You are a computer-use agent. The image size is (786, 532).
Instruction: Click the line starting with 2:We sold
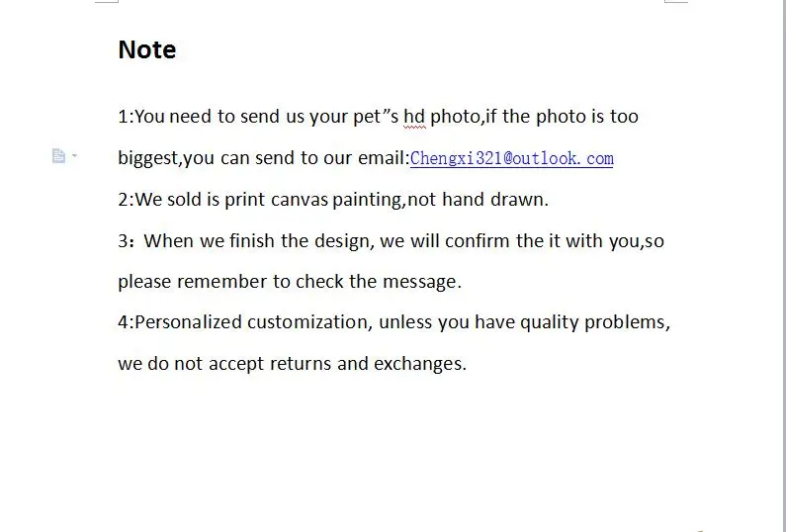pyautogui.click(x=333, y=200)
